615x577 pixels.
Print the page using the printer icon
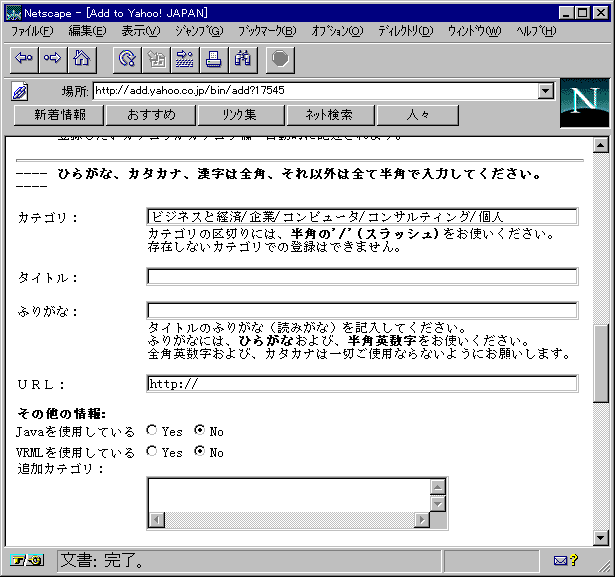tap(214, 60)
